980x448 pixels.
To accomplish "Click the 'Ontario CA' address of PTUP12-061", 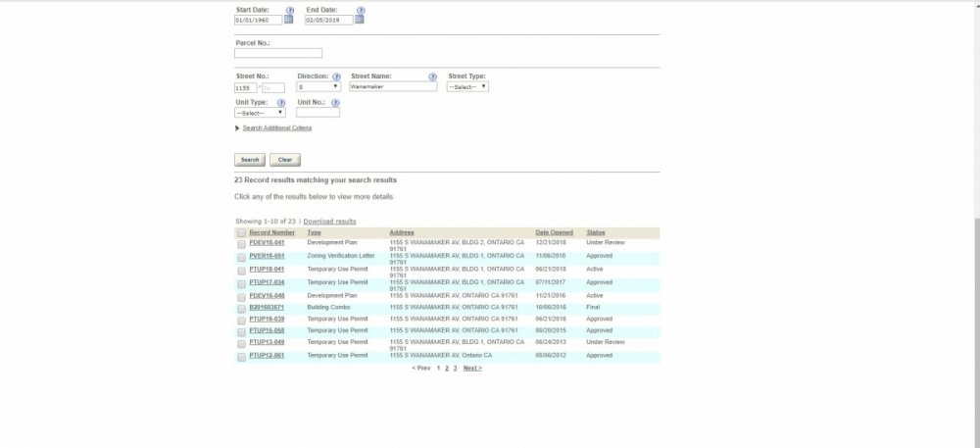I will click(441, 356).
